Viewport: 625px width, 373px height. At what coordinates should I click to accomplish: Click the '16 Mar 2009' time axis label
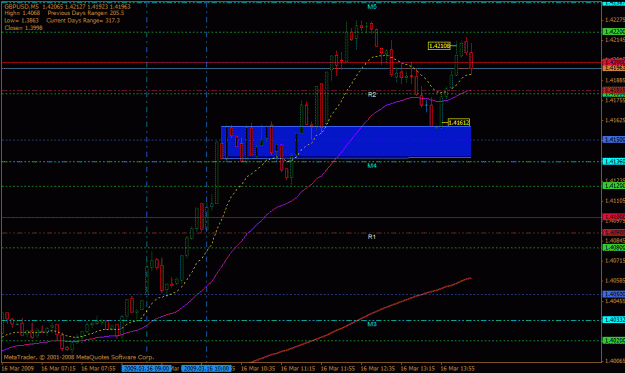(x=18, y=369)
